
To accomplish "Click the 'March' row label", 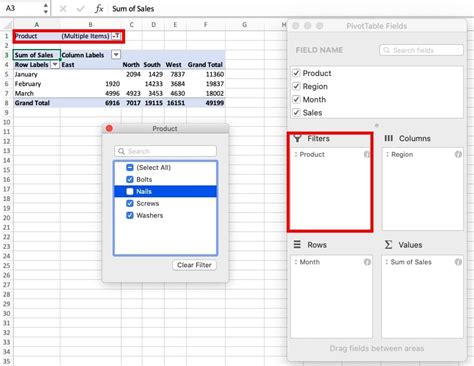I will click(x=37, y=93).
